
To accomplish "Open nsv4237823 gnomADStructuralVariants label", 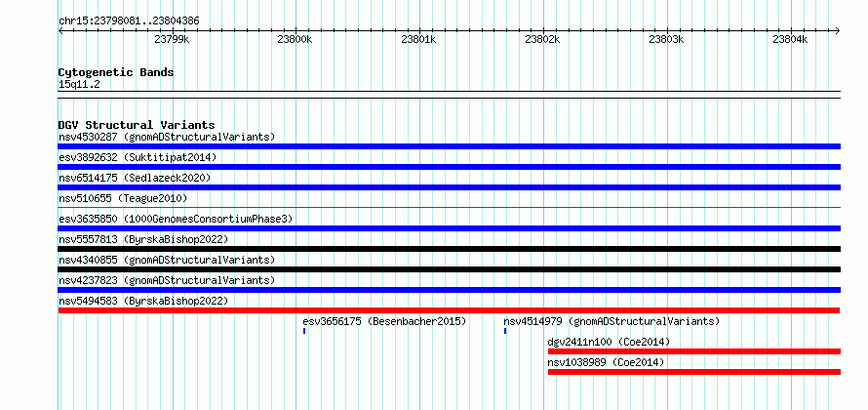I will tap(167, 280).
